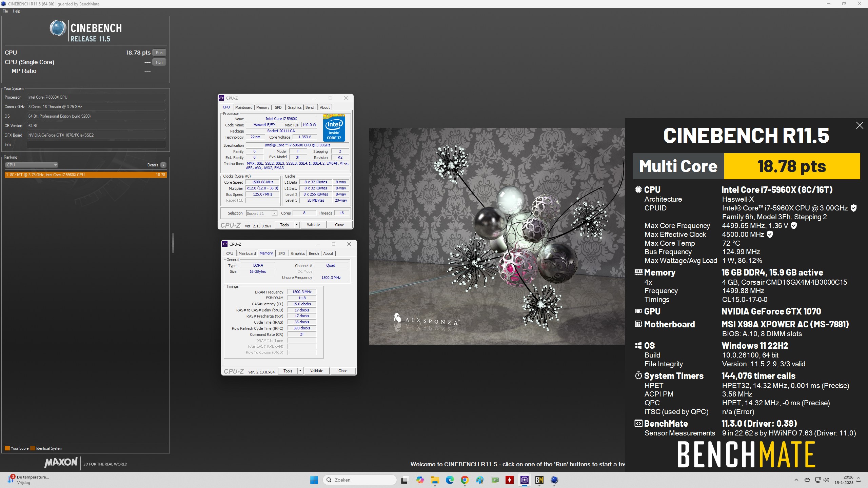Screen dimensions: 868x488
Task: Click the yellow 18.78 pts score box
Action: (792, 166)
